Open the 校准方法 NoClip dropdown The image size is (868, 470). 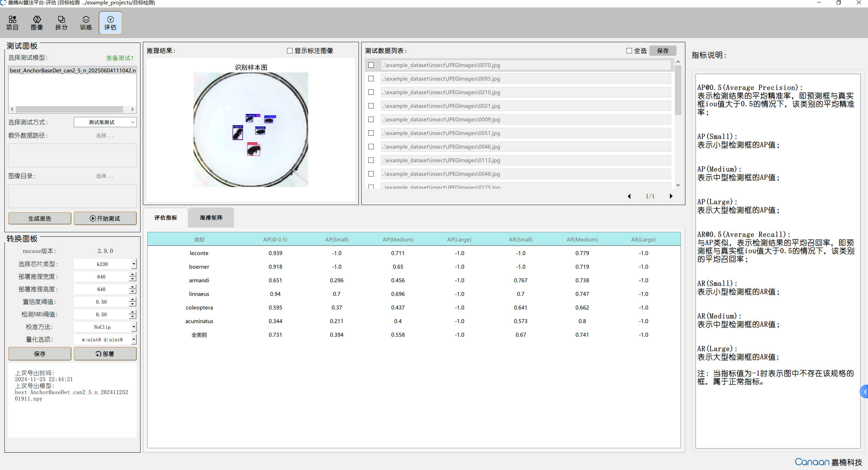point(134,327)
